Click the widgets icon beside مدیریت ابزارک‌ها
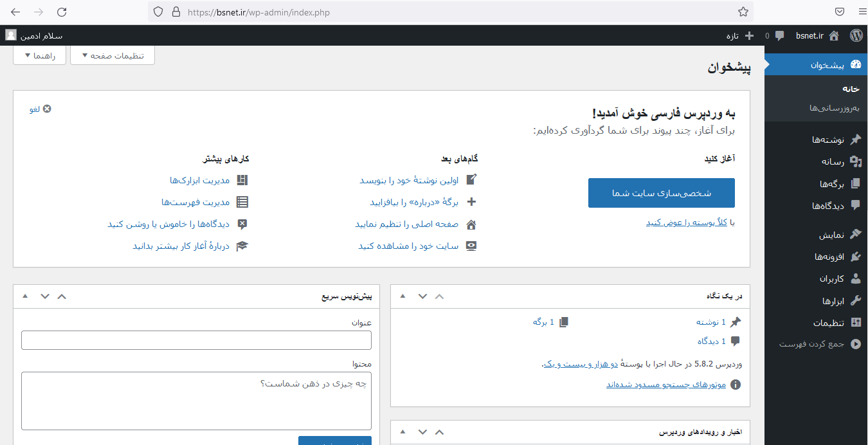This screenshot has height=445, width=868. click(x=242, y=180)
